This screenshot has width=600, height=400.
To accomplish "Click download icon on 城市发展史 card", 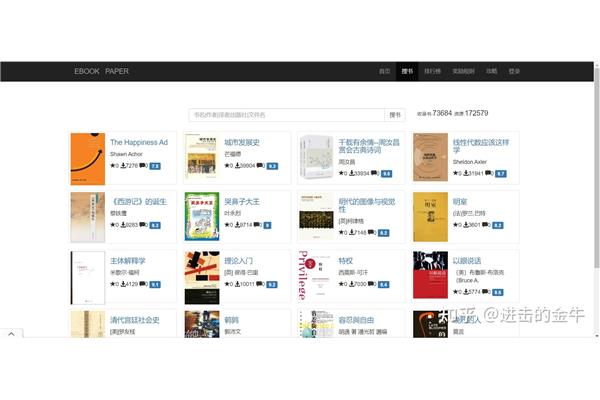I will 238,166.
